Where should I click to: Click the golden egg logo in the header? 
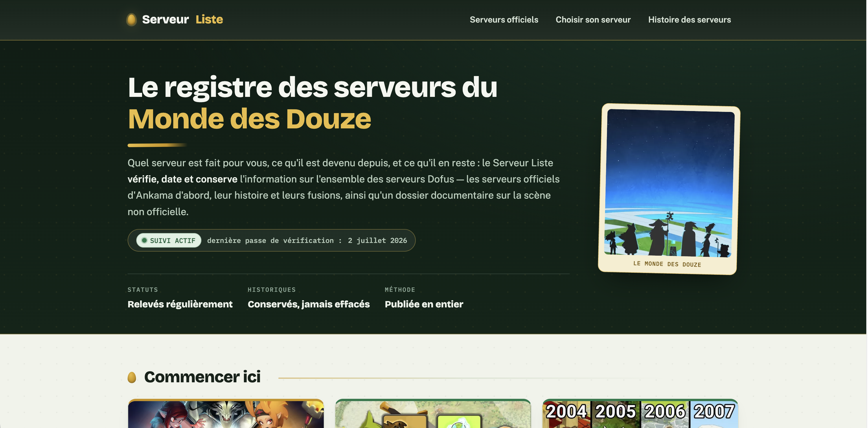[x=131, y=20]
